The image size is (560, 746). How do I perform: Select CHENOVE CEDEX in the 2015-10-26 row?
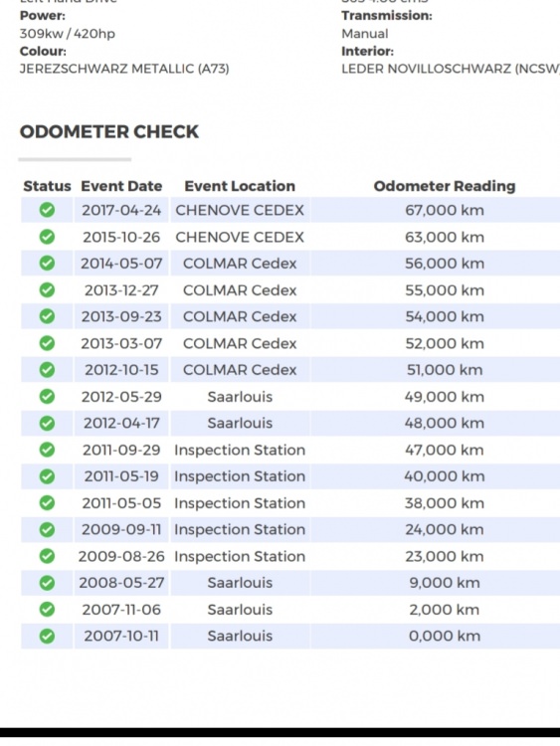coord(240,237)
